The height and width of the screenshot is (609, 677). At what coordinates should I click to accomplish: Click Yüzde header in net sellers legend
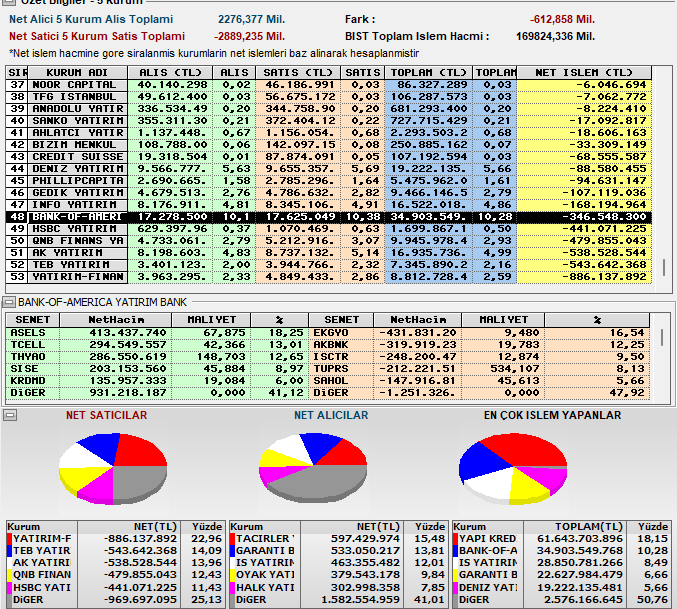point(202,527)
